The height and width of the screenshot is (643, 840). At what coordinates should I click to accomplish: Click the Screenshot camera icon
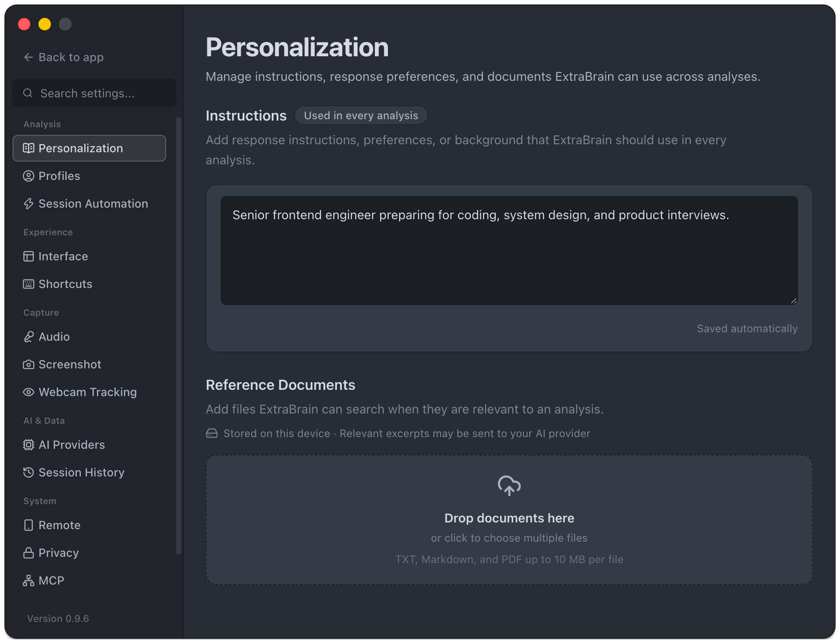click(x=29, y=364)
